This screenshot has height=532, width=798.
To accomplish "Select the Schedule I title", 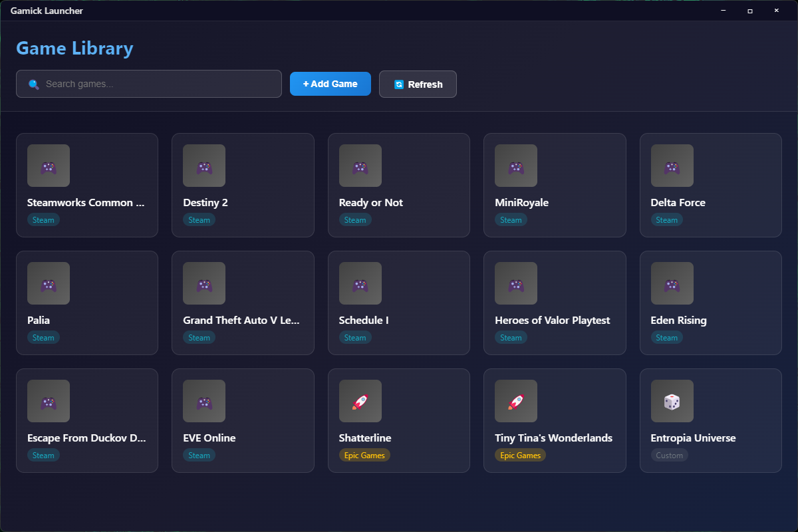I will [364, 321].
